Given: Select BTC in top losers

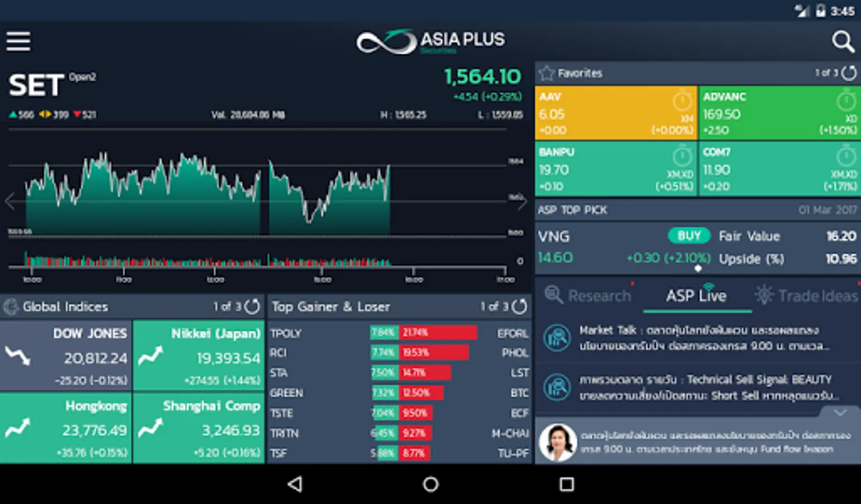Looking at the screenshot, I should pyautogui.click(x=520, y=393).
